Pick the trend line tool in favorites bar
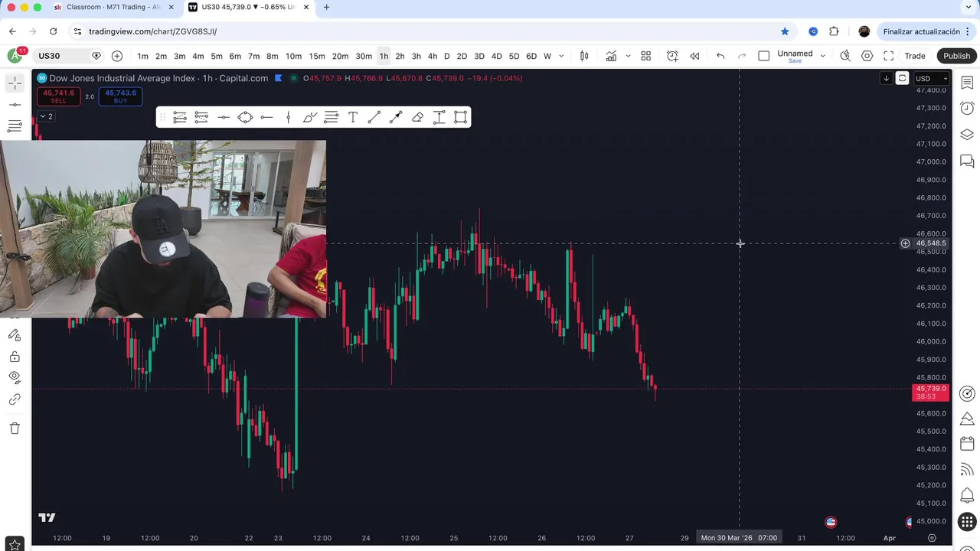The width and height of the screenshot is (980, 551). [374, 117]
